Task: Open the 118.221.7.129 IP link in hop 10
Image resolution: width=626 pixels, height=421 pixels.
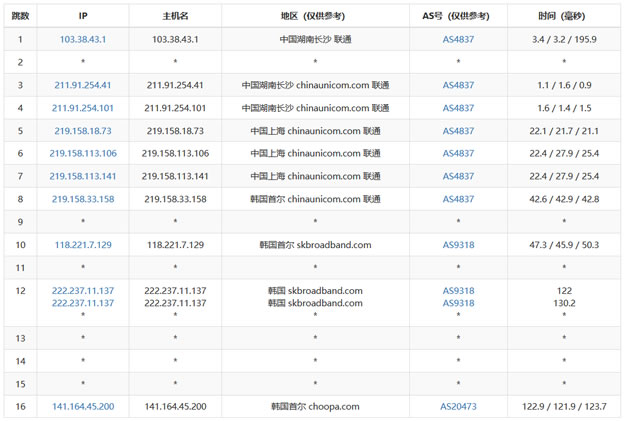Action: (83, 245)
